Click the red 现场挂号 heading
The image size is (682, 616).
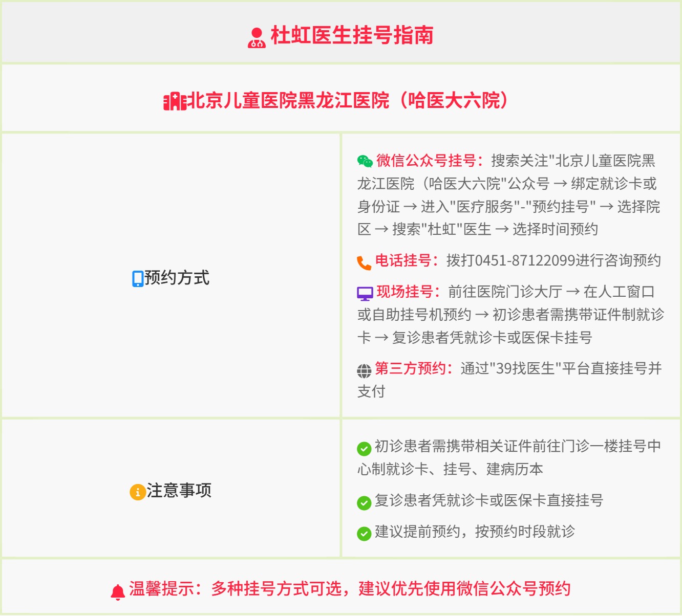(408, 292)
